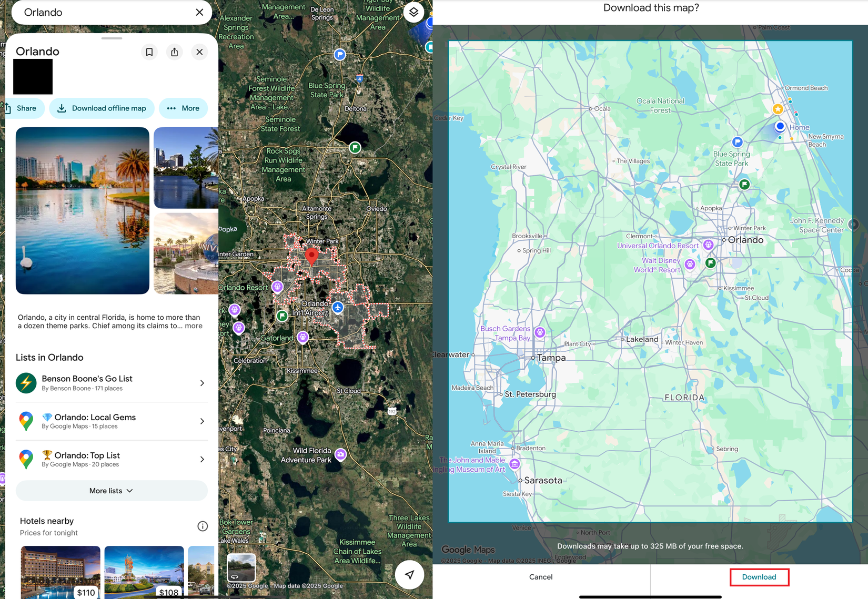Open Benson Boone's Go List via chevron
Screen dimensions: 868x599
click(x=202, y=383)
